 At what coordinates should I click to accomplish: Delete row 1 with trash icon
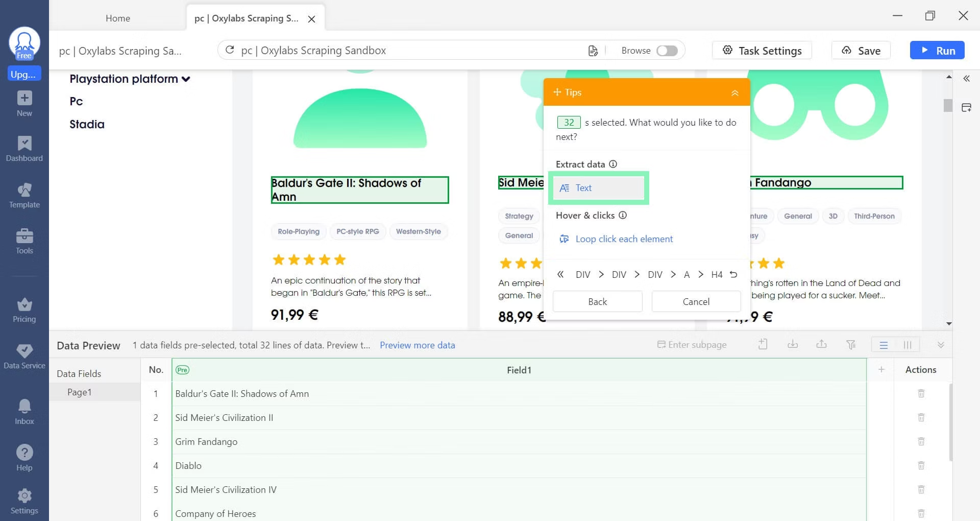(921, 393)
